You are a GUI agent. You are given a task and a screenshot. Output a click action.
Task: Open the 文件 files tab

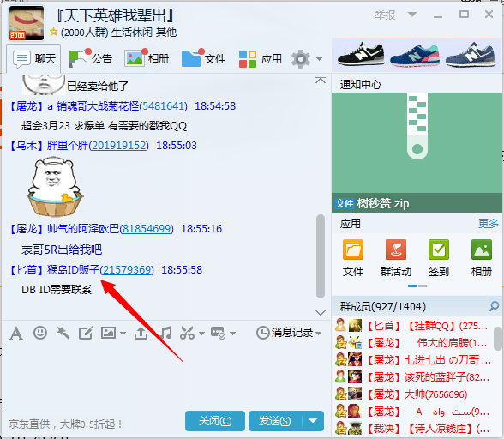pyautogui.click(x=203, y=59)
